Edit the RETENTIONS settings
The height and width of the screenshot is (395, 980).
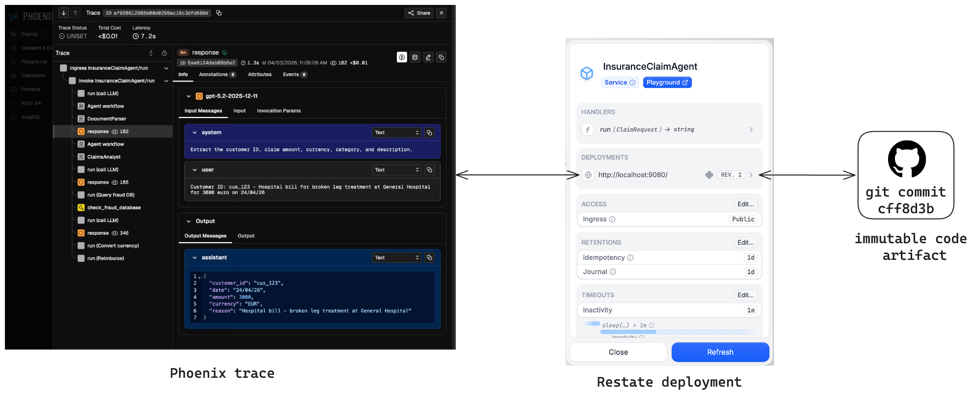pyautogui.click(x=745, y=243)
